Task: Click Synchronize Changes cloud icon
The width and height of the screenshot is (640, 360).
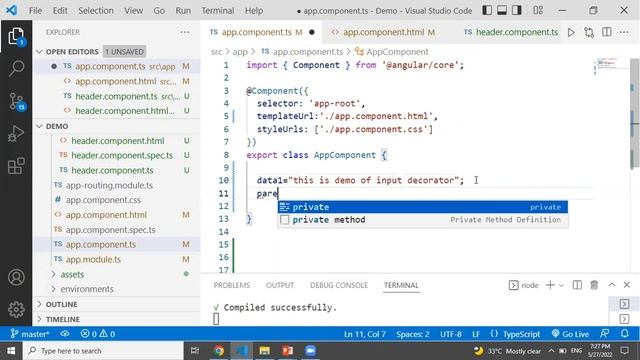Action: point(64,334)
